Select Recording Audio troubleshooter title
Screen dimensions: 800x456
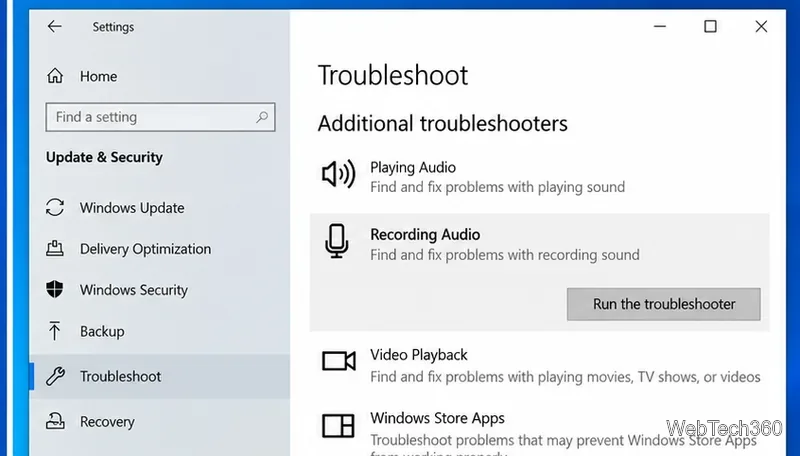point(425,235)
